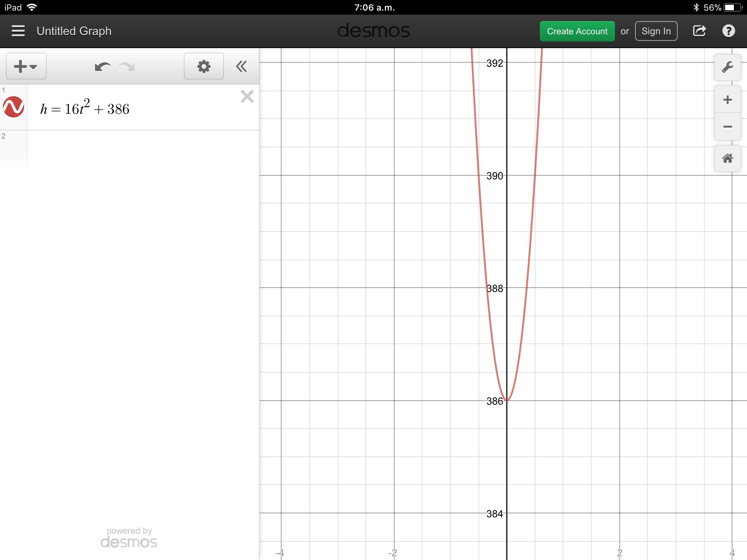
Task: Toggle visibility of expression 1 curve
Action: tap(13, 107)
